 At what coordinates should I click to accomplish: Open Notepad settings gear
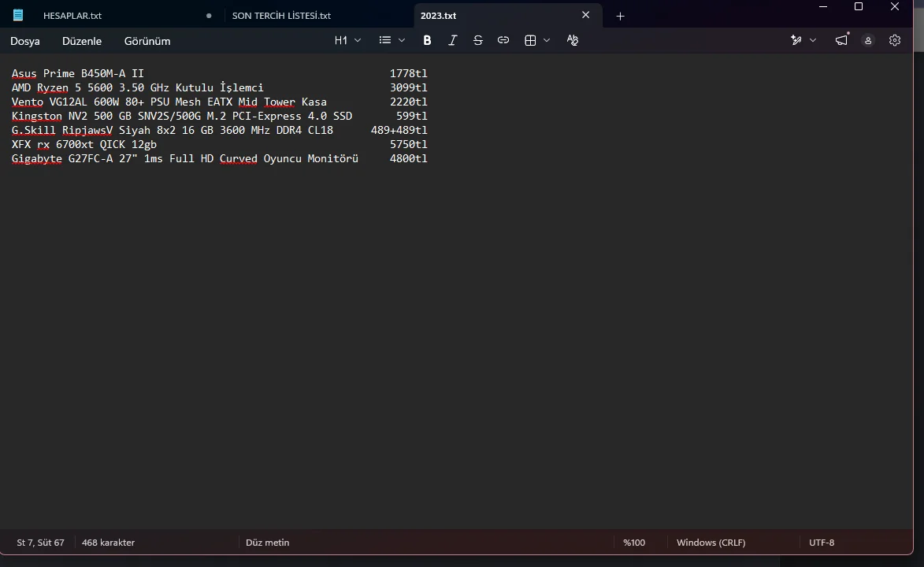(x=895, y=40)
